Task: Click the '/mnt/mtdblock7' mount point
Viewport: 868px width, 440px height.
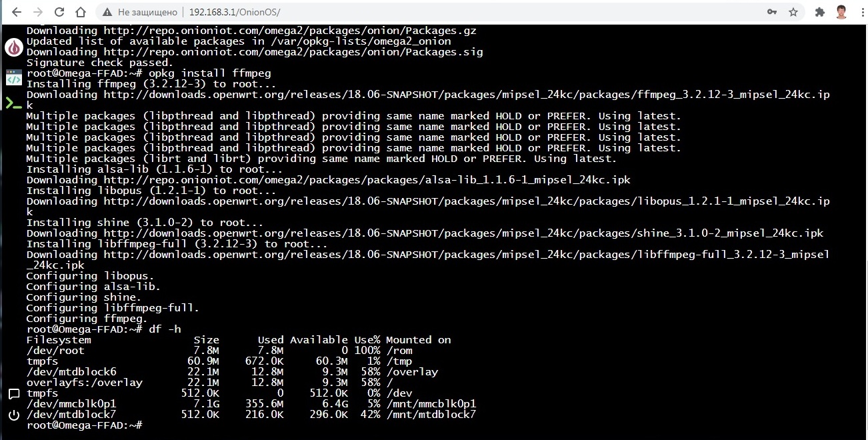Action: tap(431, 415)
